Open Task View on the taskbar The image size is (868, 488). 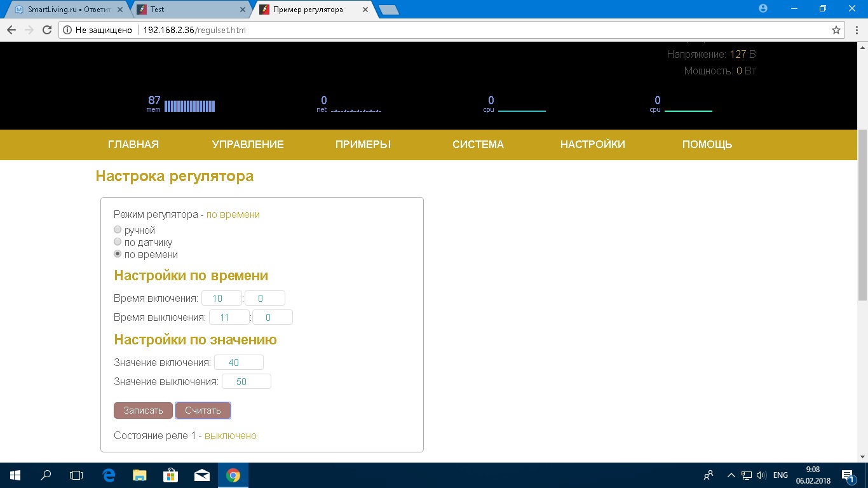(76, 475)
